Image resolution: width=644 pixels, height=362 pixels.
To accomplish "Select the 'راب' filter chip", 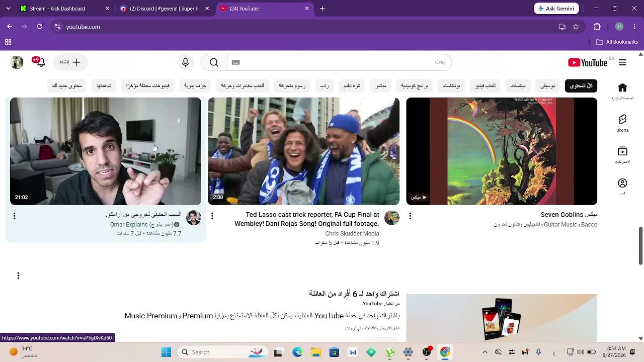I will point(325,85).
